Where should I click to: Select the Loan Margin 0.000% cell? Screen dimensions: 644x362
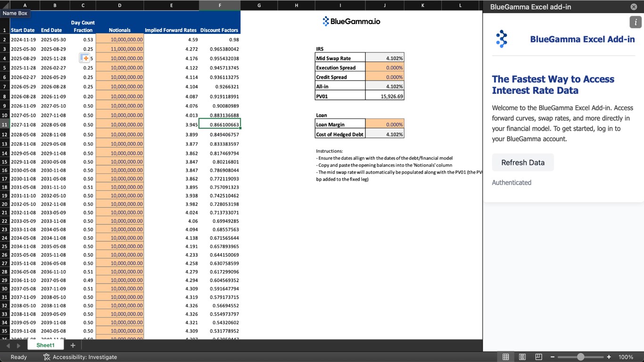(x=385, y=124)
